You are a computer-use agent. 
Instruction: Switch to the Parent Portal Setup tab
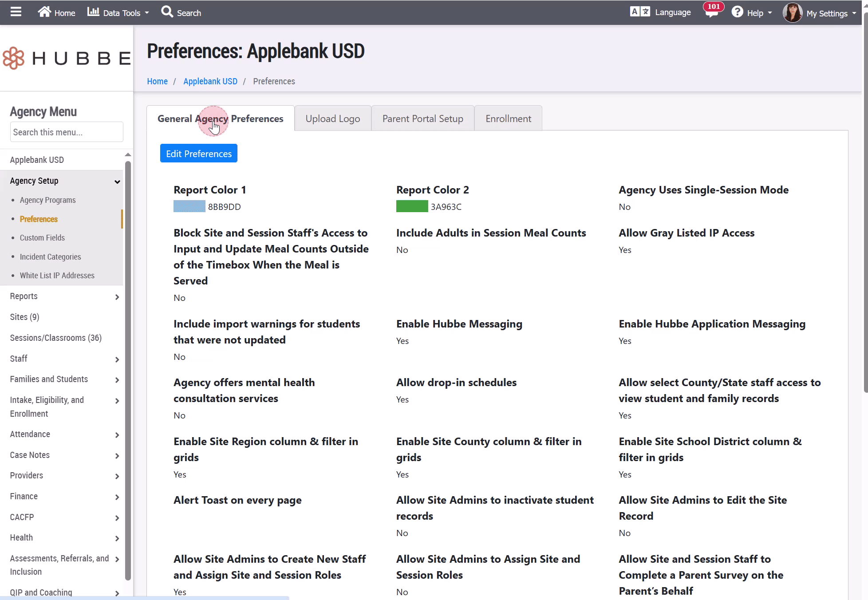(422, 118)
